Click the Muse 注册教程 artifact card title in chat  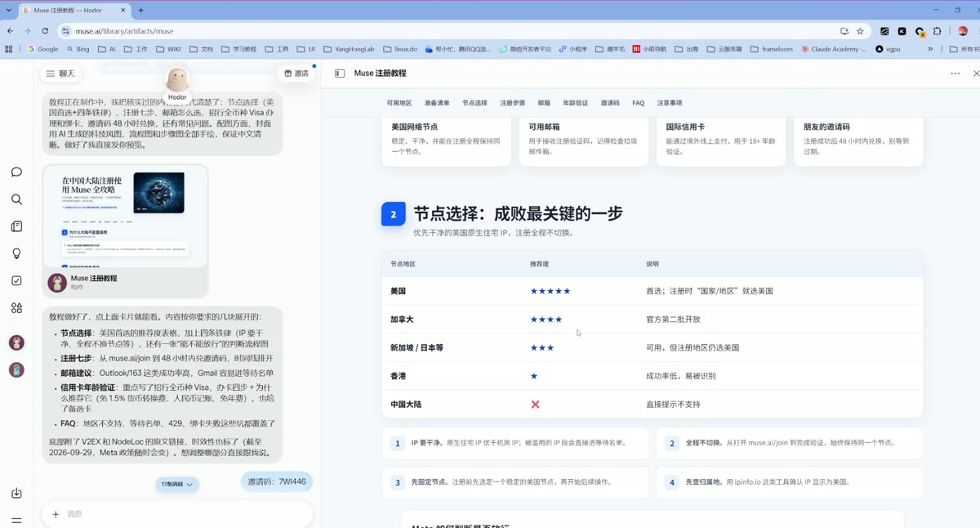[94, 278]
